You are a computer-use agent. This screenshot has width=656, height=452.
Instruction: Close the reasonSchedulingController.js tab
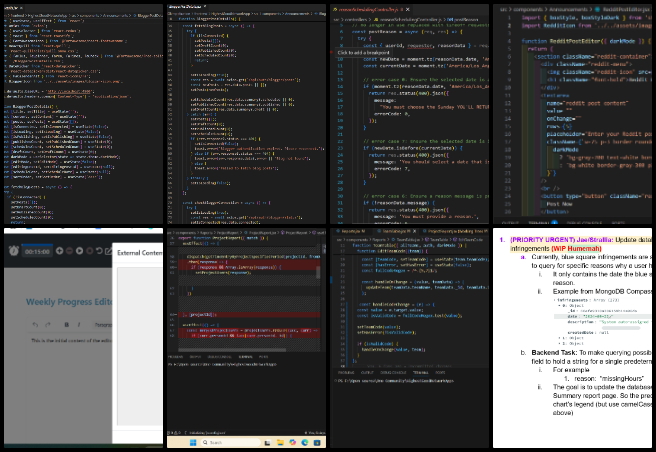tap(407, 9)
